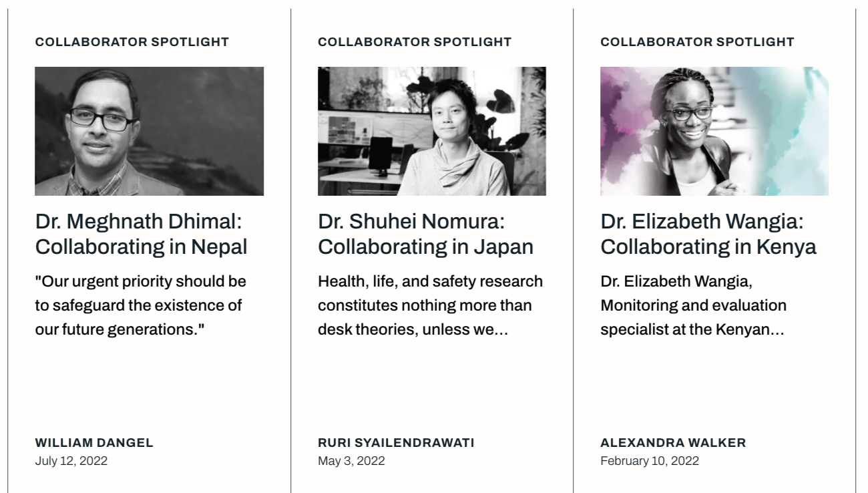Click the May 3, 2022 date

tap(351, 461)
